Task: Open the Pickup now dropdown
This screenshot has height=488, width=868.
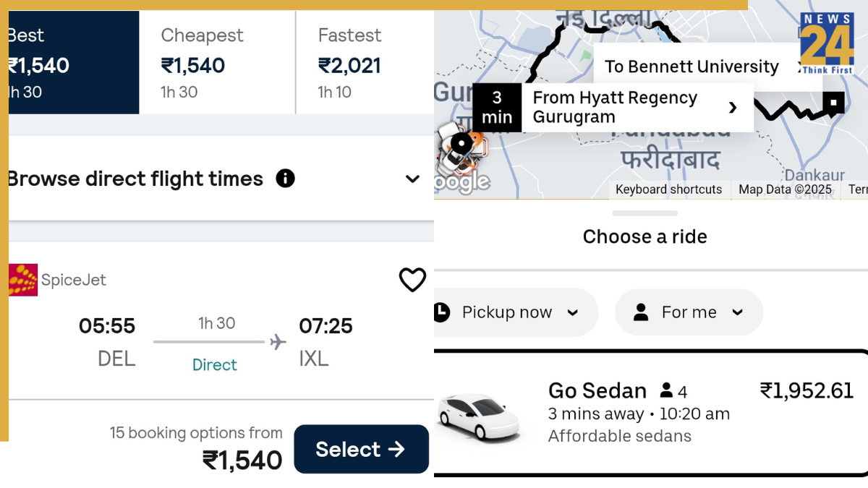Action: pyautogui.click(x=515, y=312)
